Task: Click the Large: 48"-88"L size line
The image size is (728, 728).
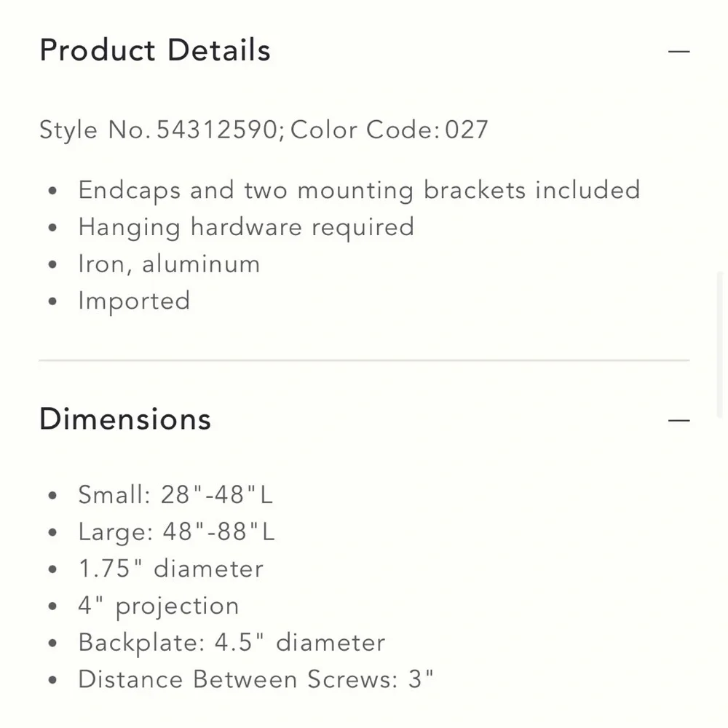Action: click(176, 531)
